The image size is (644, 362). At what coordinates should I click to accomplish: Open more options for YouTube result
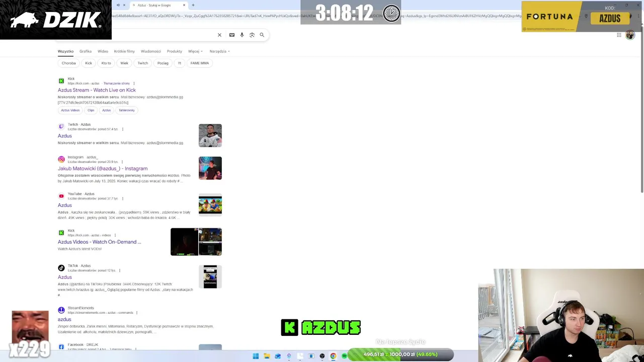[122, 199]
